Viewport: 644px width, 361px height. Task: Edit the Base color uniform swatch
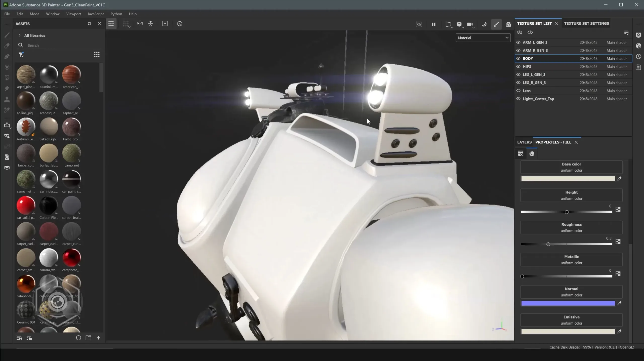pyautogui.click(x=568, y=179)
